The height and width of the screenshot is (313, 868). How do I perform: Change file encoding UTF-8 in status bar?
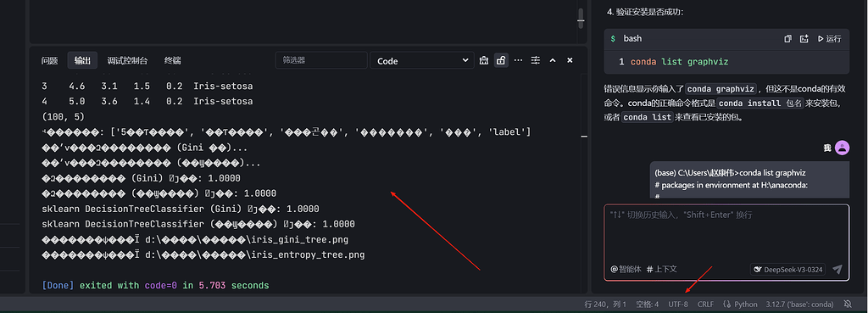678,305
